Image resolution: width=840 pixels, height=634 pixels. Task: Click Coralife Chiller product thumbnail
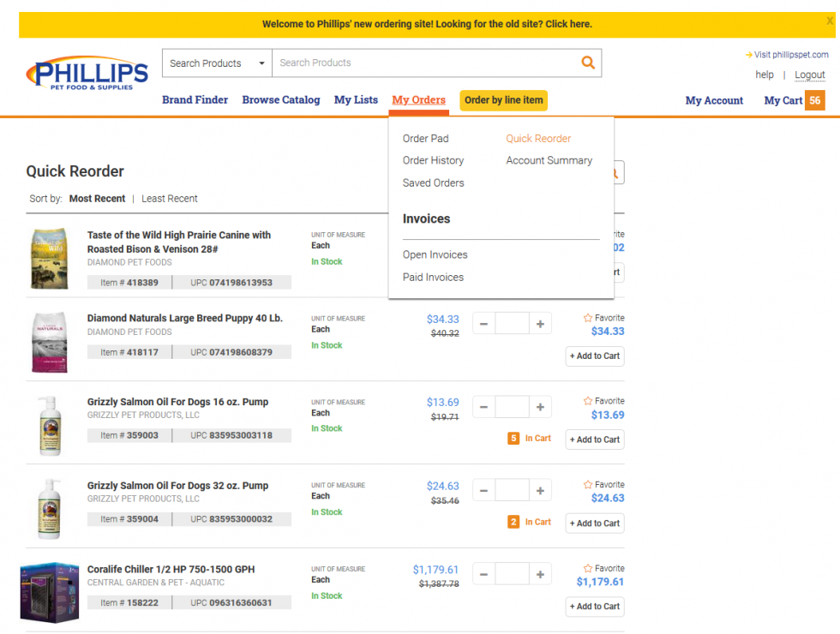50,592
